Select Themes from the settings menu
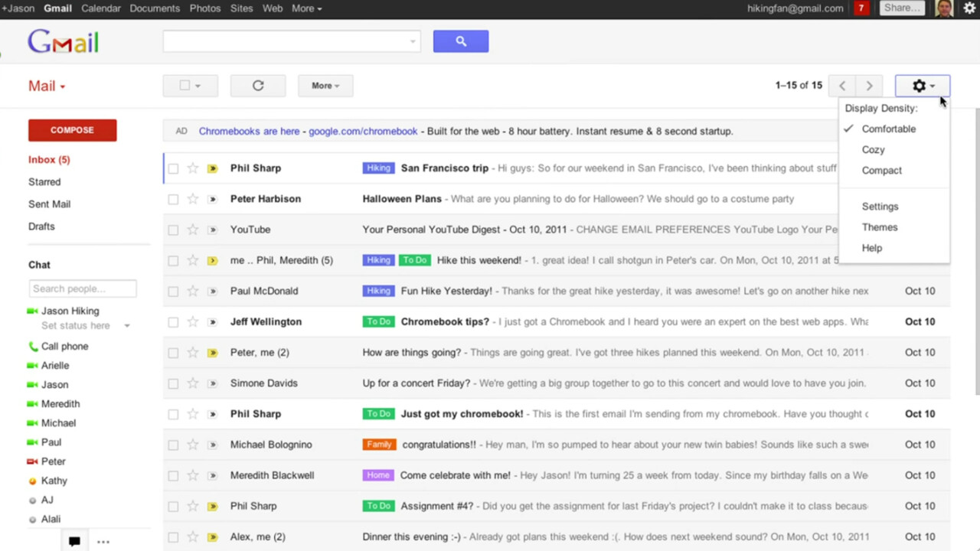The height and width of the screenshot is (551, 980). [x=879, y=227]
